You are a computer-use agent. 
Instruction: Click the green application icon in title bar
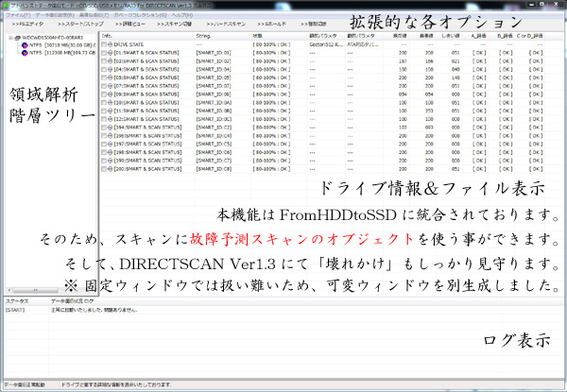coord(6,6)
